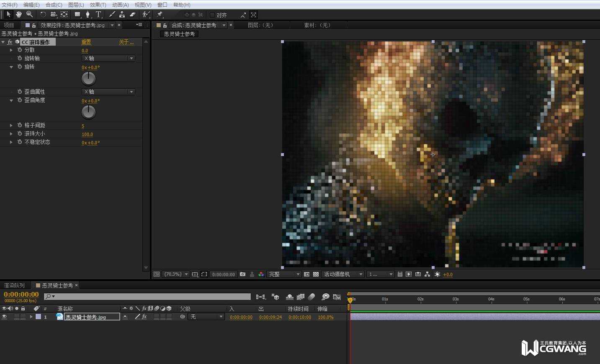The width and height of the screenshot is (600, 364).
Task: Open the show channel color circles icon
Action: click(x=261, y=274)
